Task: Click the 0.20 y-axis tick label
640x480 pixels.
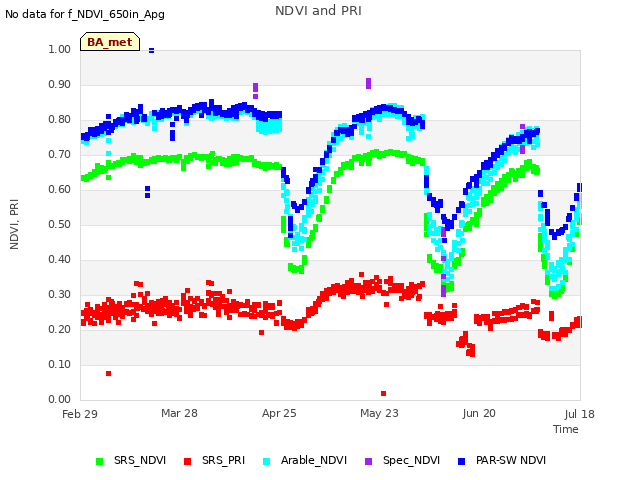Action: (60, 329)
